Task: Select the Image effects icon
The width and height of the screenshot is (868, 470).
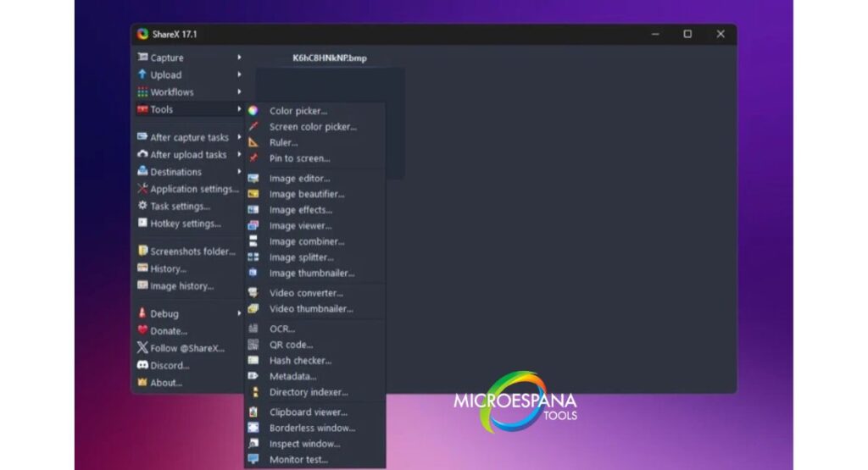Action: click(x=253, y=209)
